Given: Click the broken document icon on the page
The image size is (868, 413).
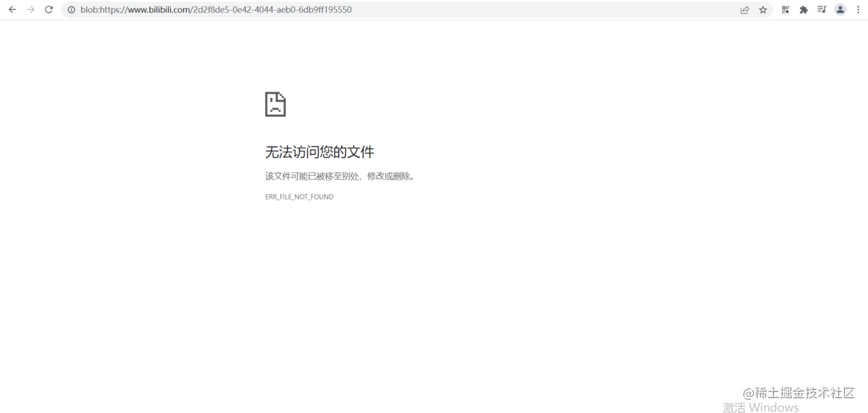Looking at the screenshot, I should (x=275, y=103).
